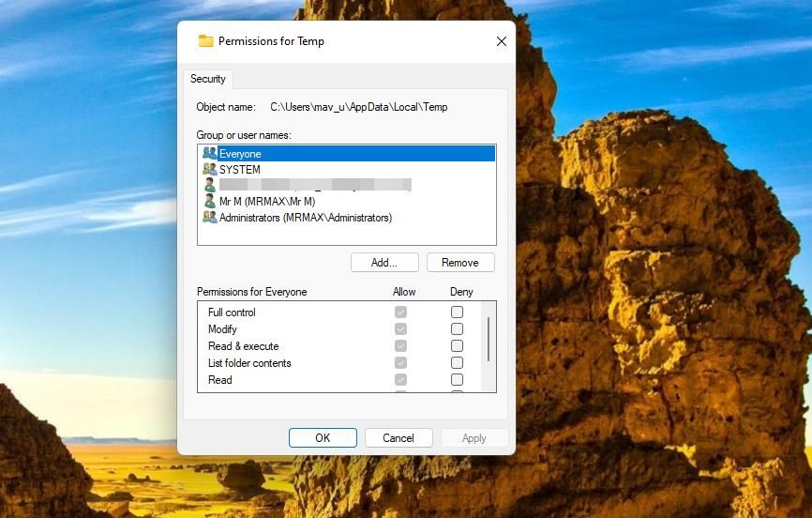The width and height of the screenshot is (812, 518).
Task: Close the Permissions for Temp dialog
Action: 501,41
